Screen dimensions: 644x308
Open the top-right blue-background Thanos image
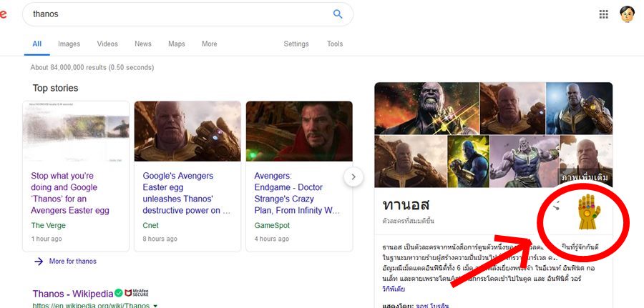click(x=580, y=109)
